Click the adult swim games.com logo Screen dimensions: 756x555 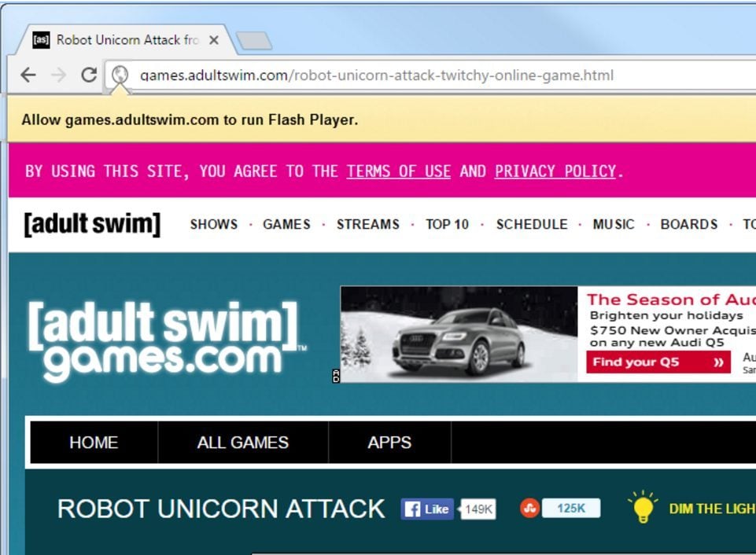[166, 341]
